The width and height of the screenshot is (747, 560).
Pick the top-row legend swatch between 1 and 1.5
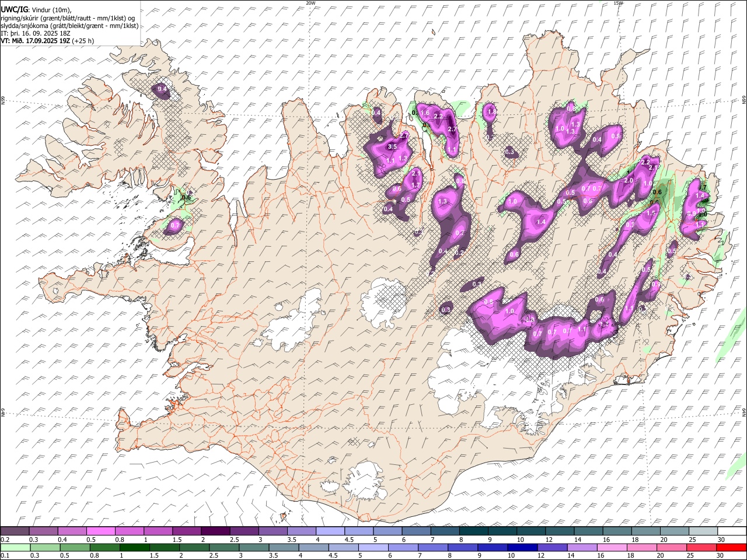[158, 531]
